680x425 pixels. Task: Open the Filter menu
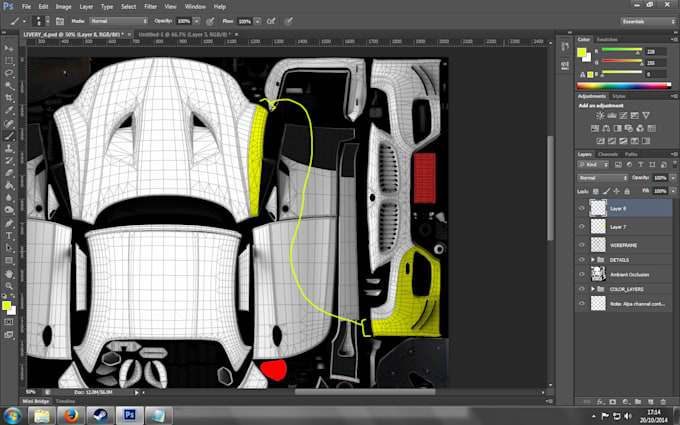coord(150,7)
